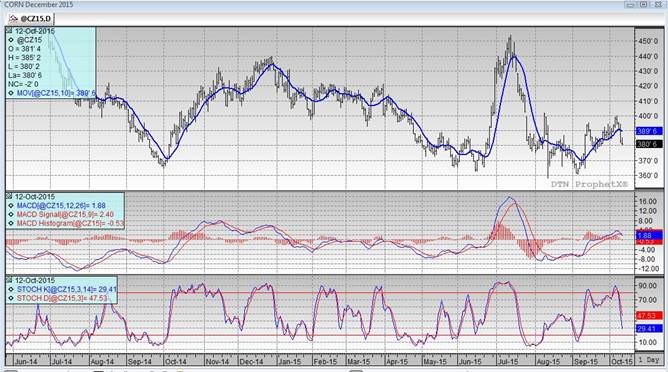Click the 12-Oct-2015 date in price legend
The width and height of the screenshot is (668, 372).
coord(35,31)
